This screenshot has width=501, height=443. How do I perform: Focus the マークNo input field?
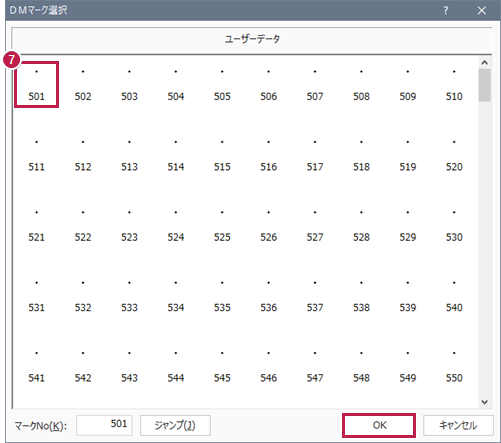tap(104, 425)
